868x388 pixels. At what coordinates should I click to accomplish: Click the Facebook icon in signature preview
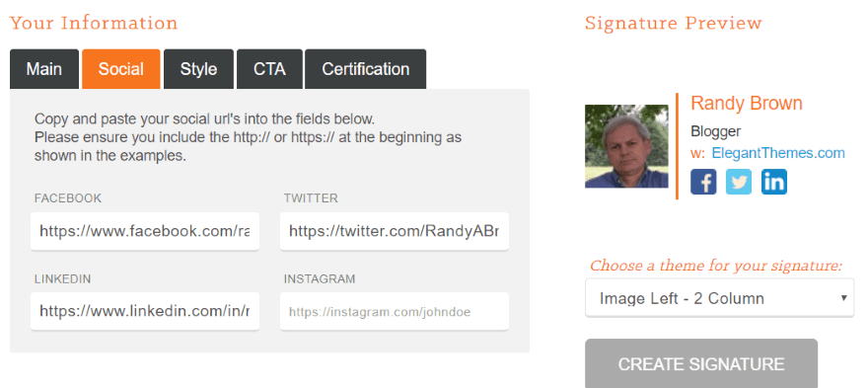tap(703, 182)
